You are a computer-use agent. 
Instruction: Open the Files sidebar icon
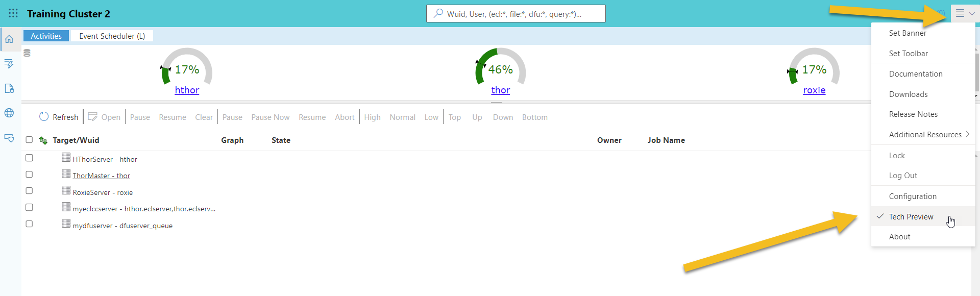click(x=9, y=88)
